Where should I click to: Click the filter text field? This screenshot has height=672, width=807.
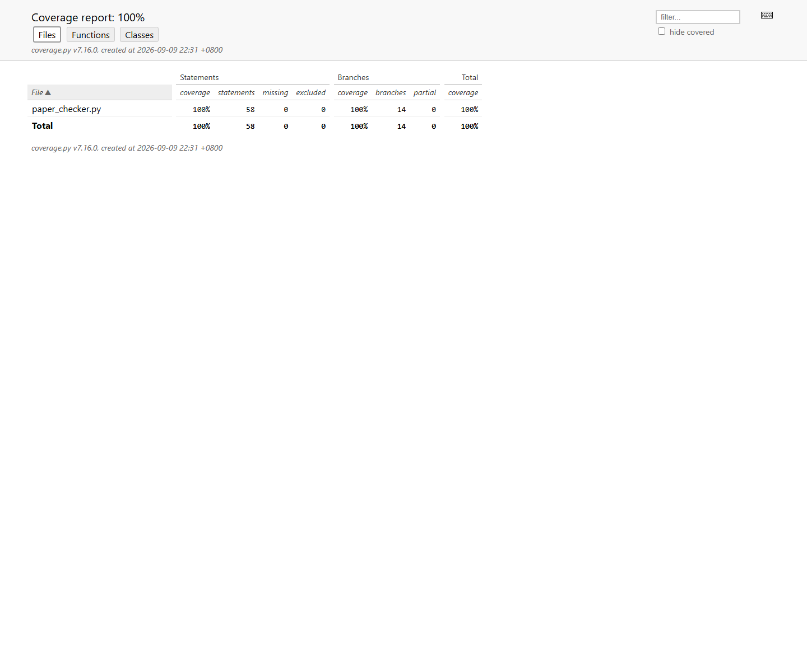pos(698,17)
